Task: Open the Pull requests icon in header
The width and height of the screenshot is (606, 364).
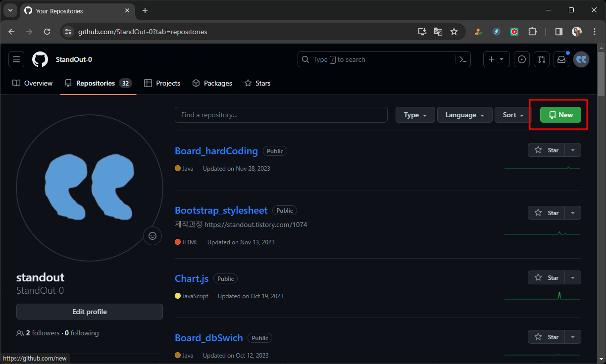Action: coord(542,59)
